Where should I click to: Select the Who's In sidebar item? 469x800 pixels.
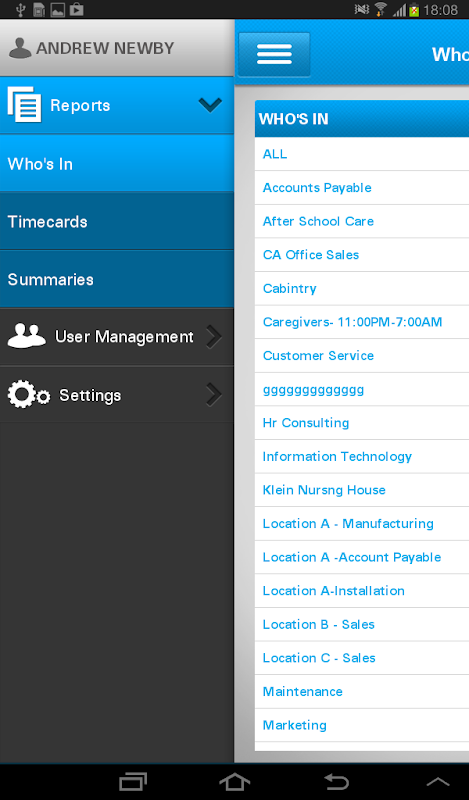pos(117,164)
